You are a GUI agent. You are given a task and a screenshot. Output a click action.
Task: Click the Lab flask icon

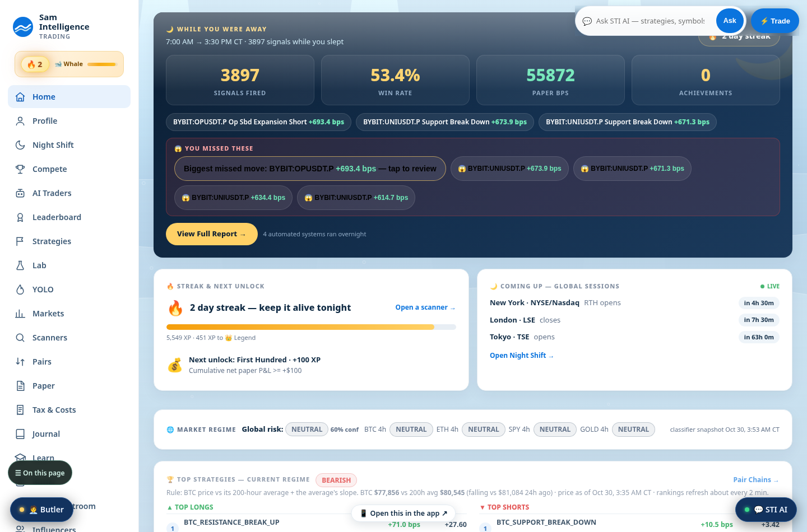[20, 265]
